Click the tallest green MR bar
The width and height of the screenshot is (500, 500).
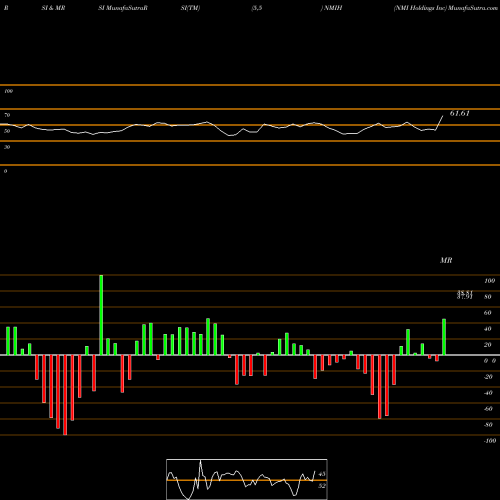101,315
